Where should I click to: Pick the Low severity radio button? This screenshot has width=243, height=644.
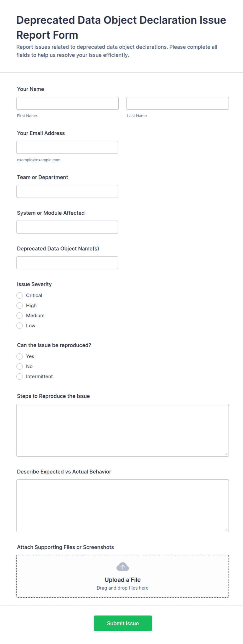[20, 326]
